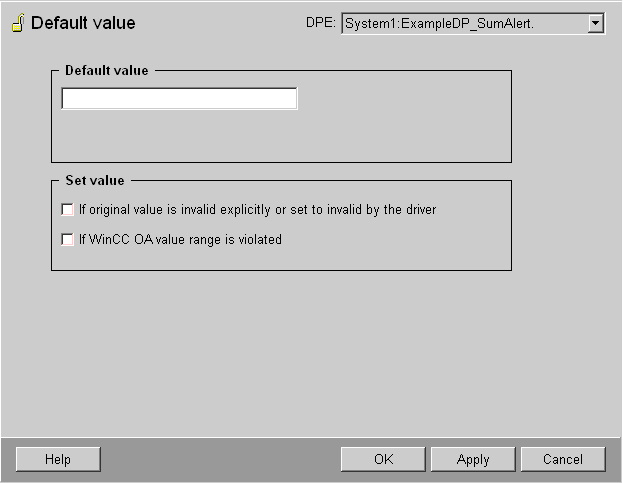Click the yellow config icon beside Default value title
Image resolution: width=623 pixels, height=483 pixels.
pyautogui.click(x=18, y=23)
